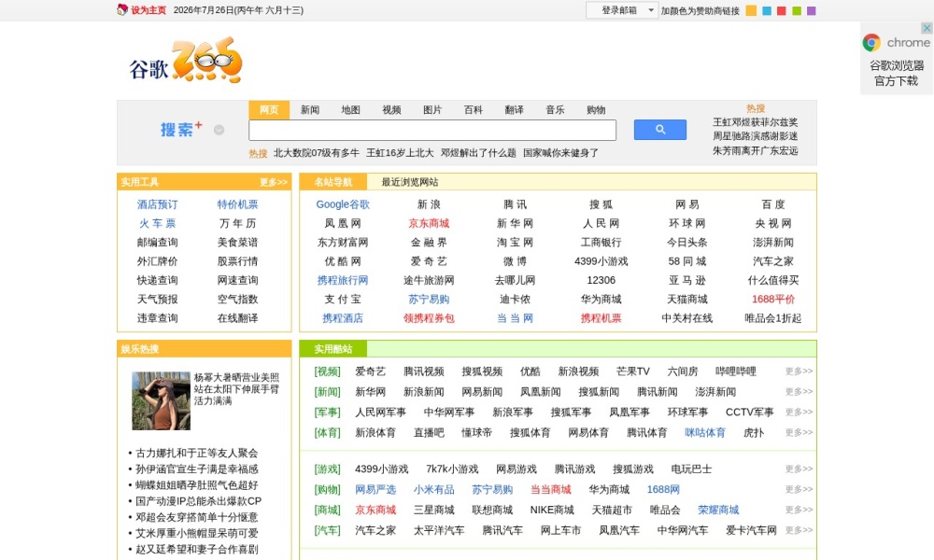Switch to the 翻译 search tab

coord(514,109)
